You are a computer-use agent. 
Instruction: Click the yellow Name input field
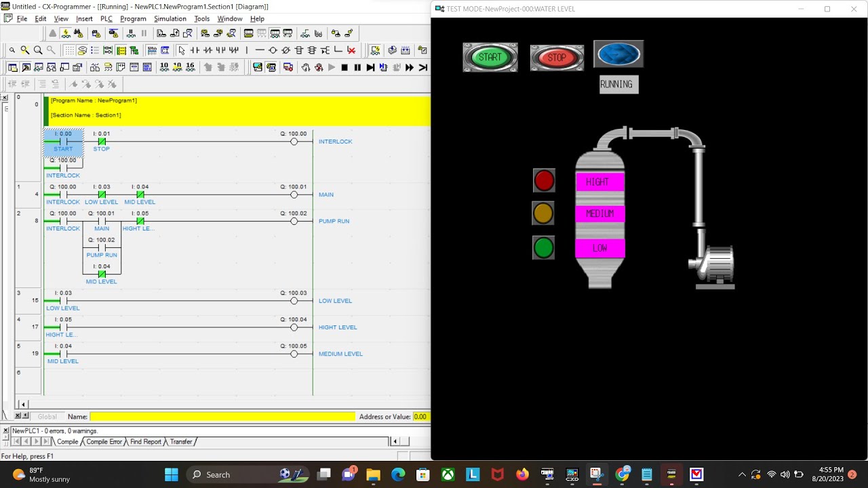coord(222,417)
